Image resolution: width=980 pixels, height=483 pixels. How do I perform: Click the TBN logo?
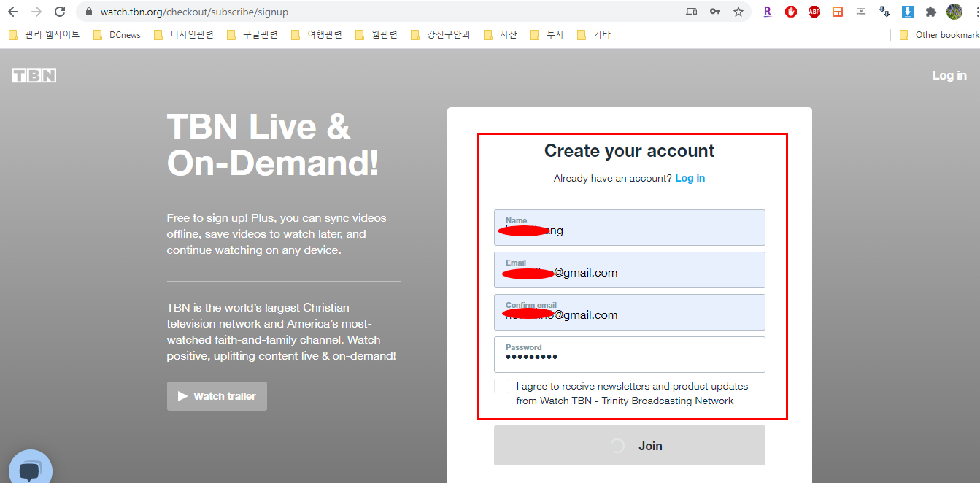tap(34, 75)
